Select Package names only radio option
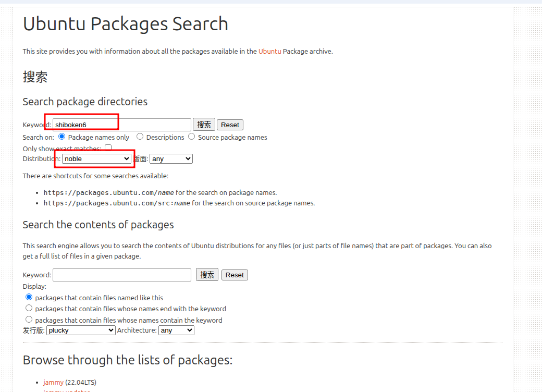Screen dimensions: 542x392 [62, 137]
